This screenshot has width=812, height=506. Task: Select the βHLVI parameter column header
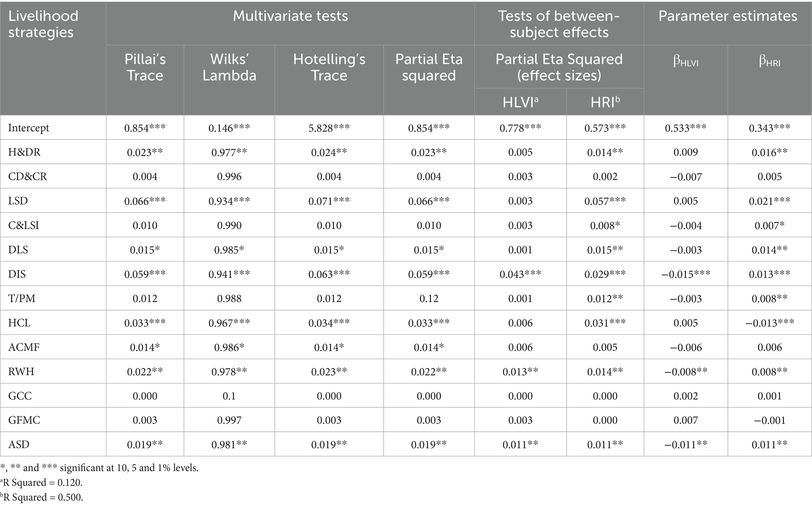point(686,62)
